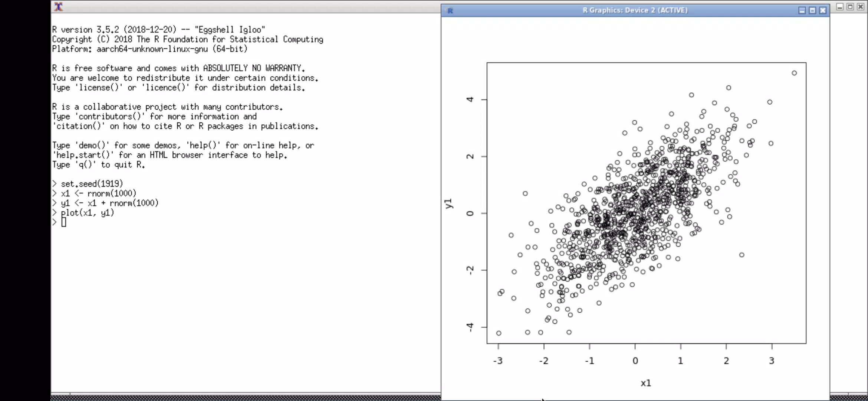This screenshot has height=401, width=868.
Task: Click the set.seed(1919) command line
Action: [x=92, y=184]
